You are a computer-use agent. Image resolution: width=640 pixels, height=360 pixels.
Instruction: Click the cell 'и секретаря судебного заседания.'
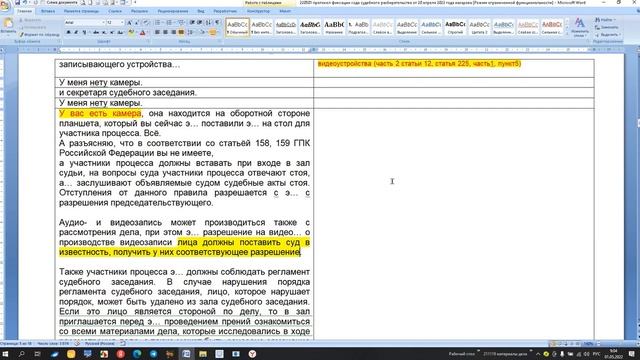[184, 93]
